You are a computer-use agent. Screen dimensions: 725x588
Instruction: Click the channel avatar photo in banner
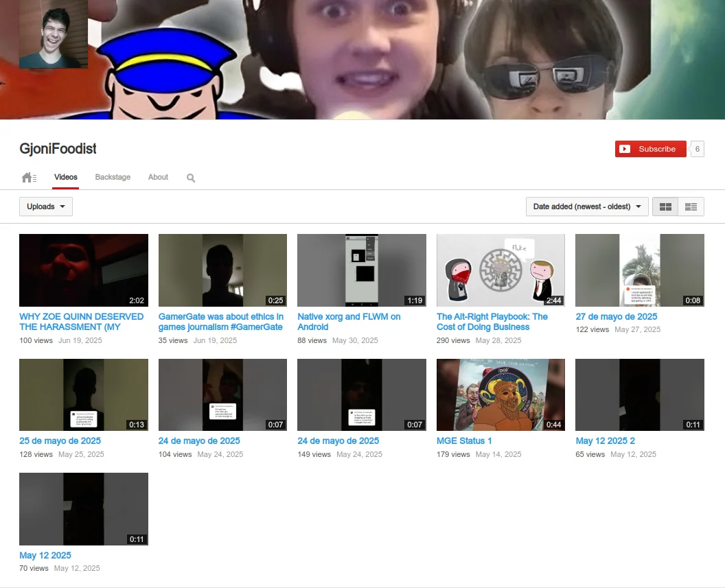[54, 34]
